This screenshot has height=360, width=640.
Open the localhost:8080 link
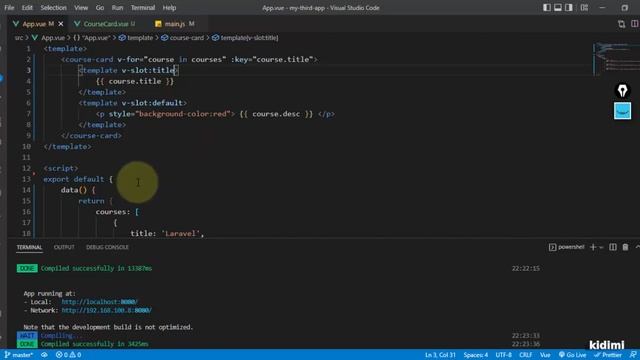(100, 302)
